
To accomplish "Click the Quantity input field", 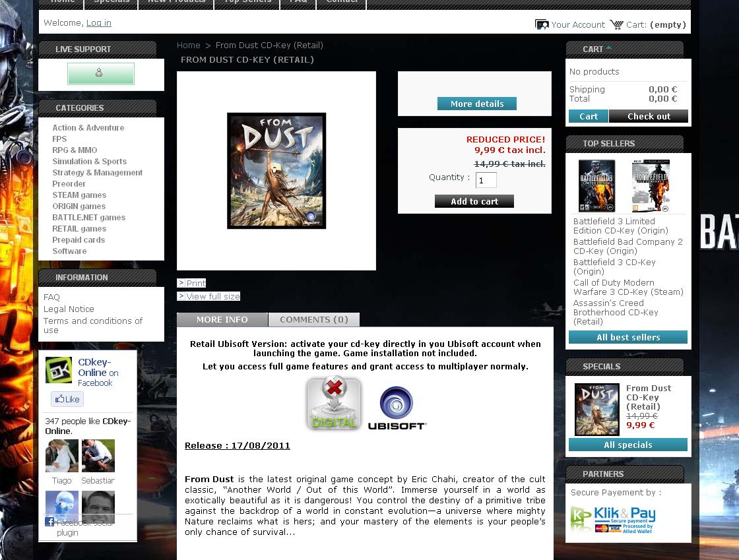I will (x=486, y=180).
